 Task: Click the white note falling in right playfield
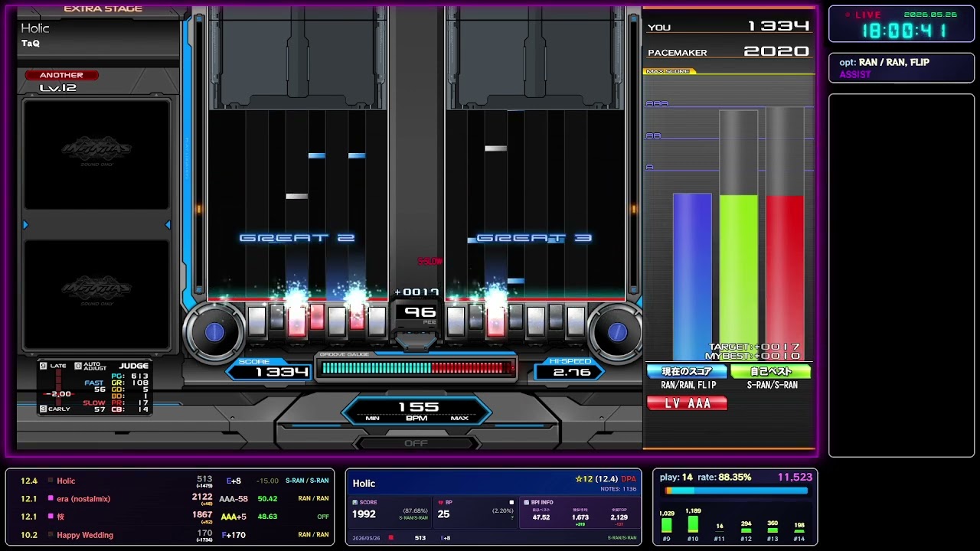(x=495, y=148)
